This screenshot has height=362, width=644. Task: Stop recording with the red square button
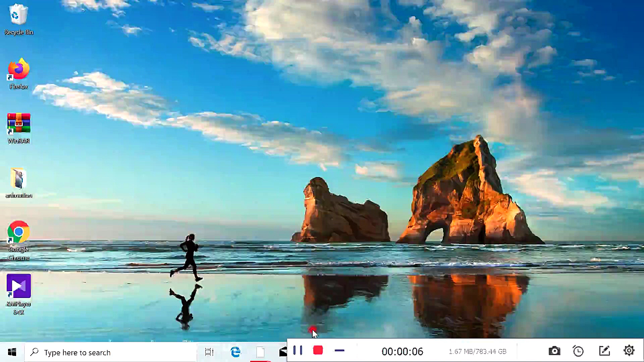(x=318, y=351)
